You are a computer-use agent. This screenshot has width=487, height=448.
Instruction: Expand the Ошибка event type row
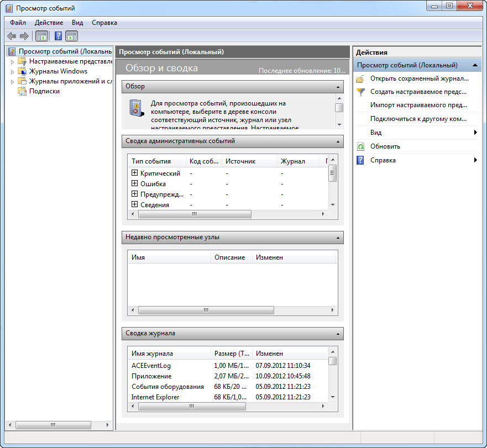134,183
